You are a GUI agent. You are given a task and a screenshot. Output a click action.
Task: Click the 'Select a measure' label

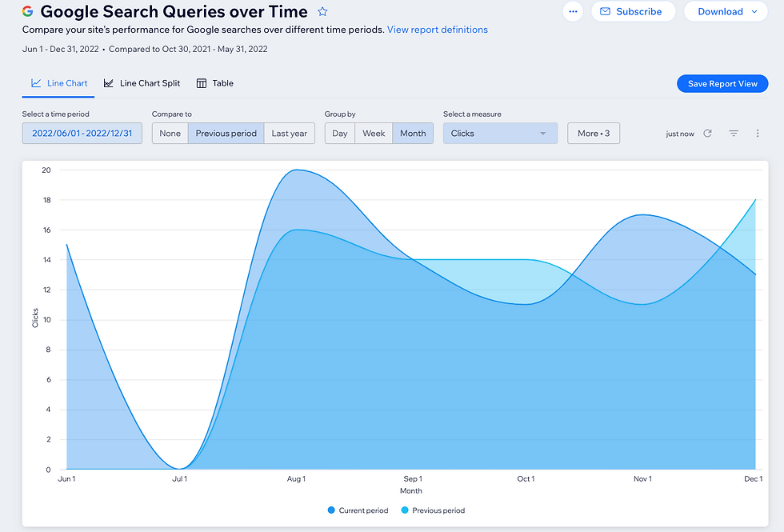pos(472,114)
